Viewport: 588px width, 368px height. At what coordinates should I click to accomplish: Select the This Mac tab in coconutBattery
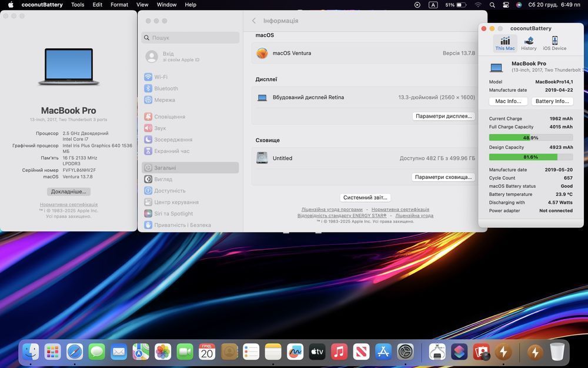click(505, 43)
